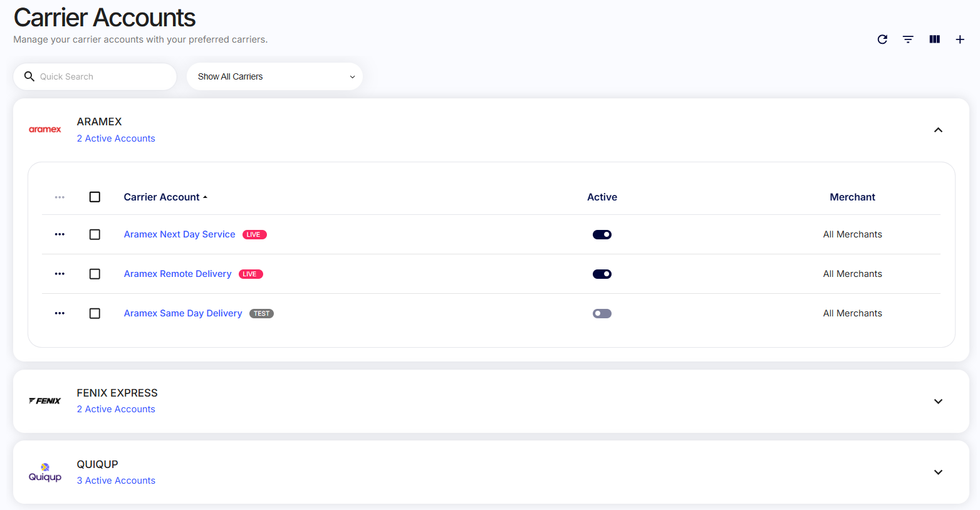The image size is (980, 510).
Task: Click the sort arrow beside Carrier Account header
Action: point(205,197)
